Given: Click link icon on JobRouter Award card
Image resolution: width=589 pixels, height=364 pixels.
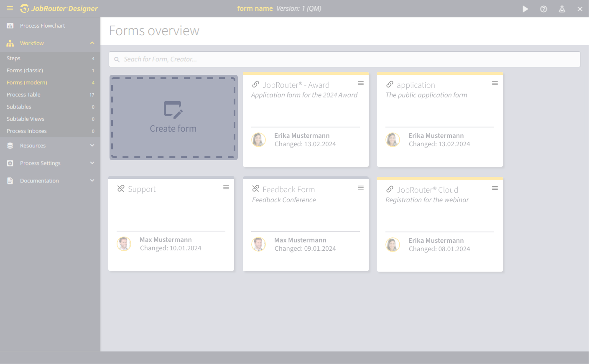Looking at the screenshot, I should (255, 84).
